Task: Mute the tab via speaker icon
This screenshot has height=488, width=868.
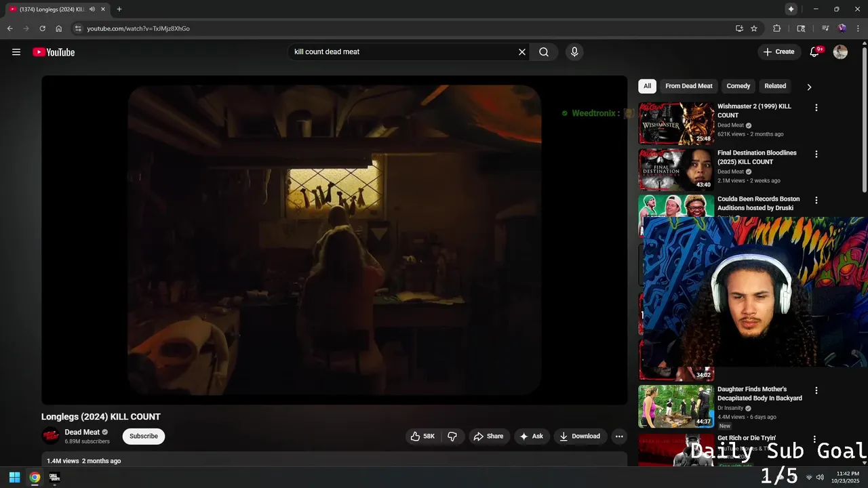Action: [x=92, y=9]
